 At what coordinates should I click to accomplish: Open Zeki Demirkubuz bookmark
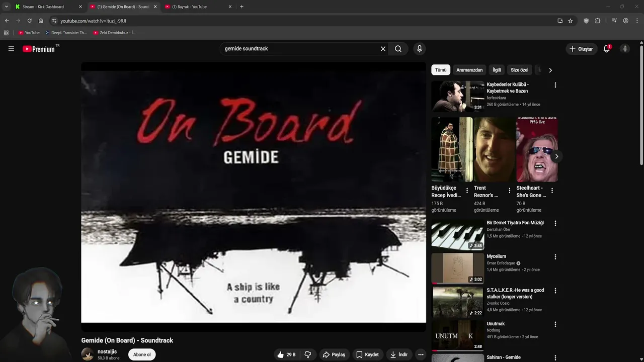[114, 33]
